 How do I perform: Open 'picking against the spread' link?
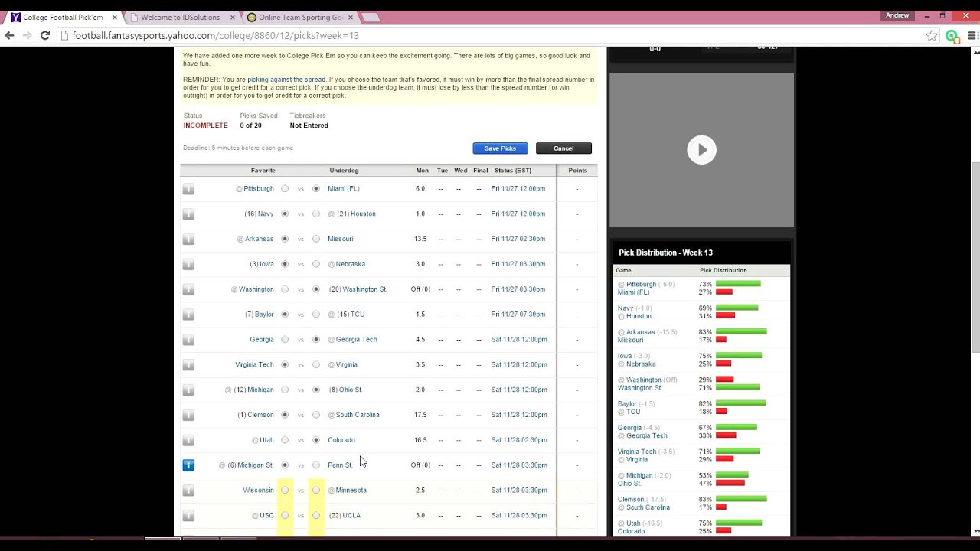[286, 80]
